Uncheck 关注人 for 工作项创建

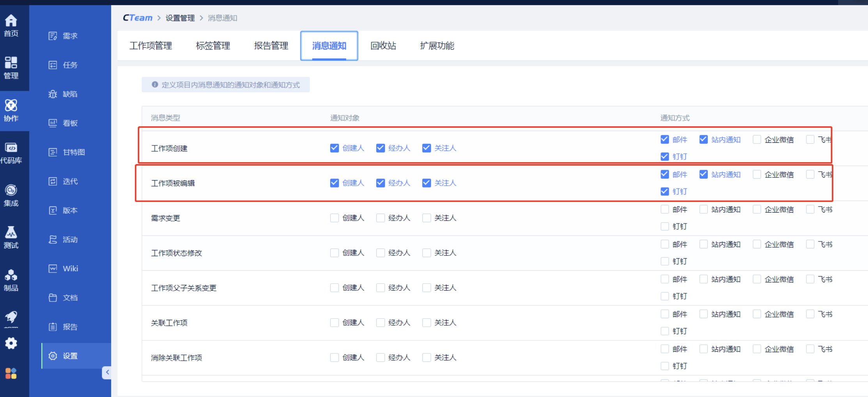tap(427, 148)
